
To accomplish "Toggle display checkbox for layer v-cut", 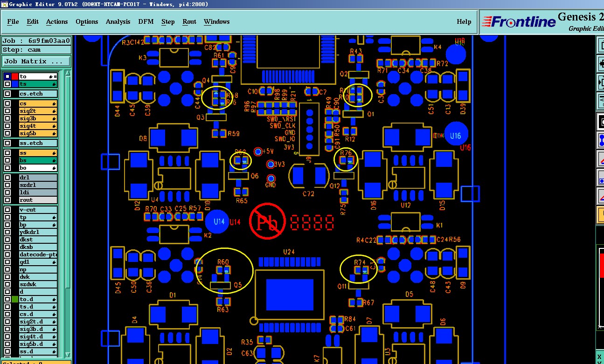I will point(7,210).
